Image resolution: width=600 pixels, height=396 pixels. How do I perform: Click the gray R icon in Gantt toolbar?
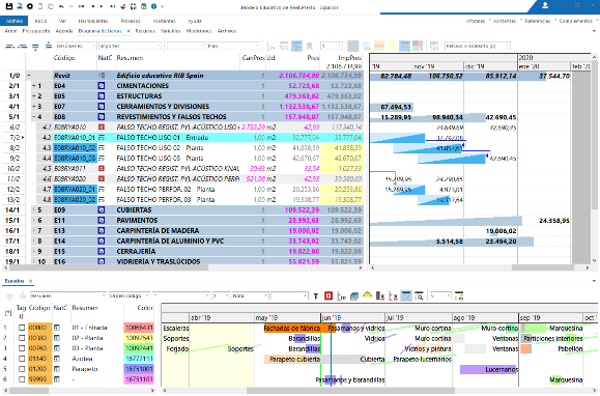coord(310,46)
